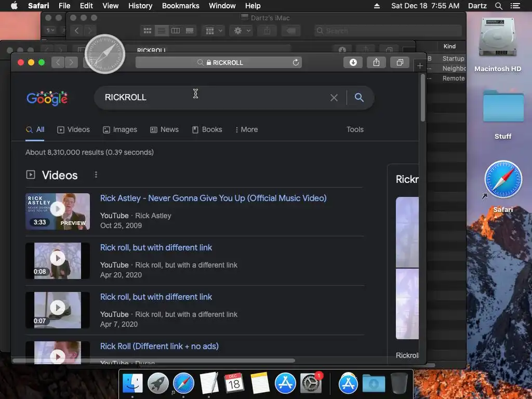Switch to the News results tab
The width and height of the screenshot is (532, 399).
[x=164, y=129]
